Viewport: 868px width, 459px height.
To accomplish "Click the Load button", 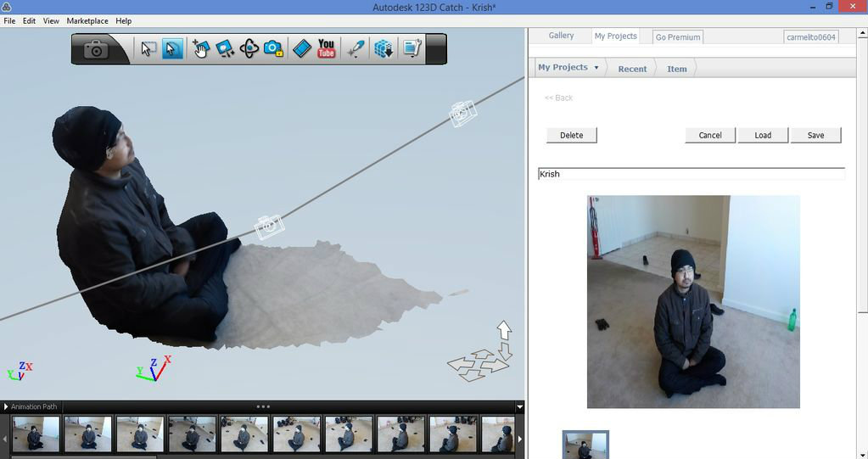I will (x=763, y=135).
